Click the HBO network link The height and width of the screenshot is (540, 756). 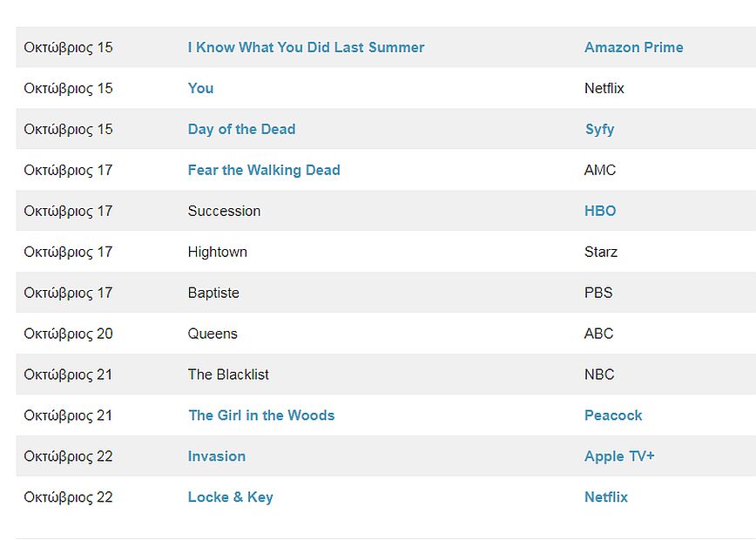[x=600, y=211]
